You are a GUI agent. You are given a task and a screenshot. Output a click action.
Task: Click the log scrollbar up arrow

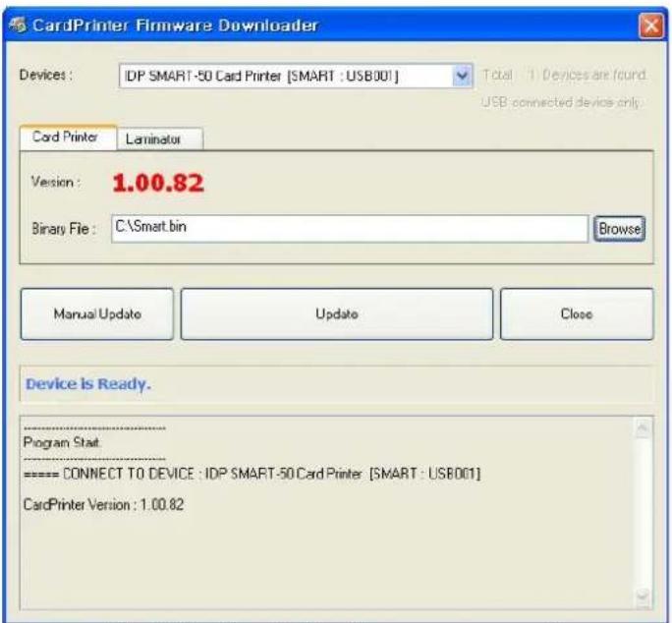643,427
